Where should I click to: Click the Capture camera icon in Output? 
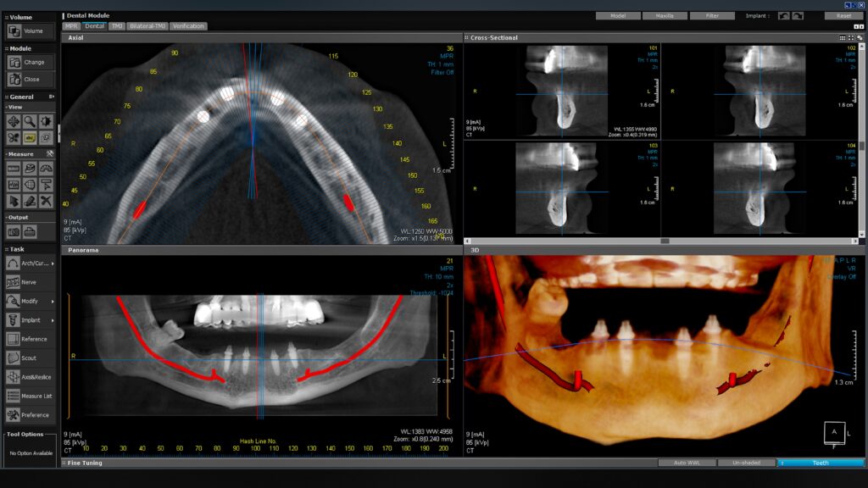(x=14, y=232)
